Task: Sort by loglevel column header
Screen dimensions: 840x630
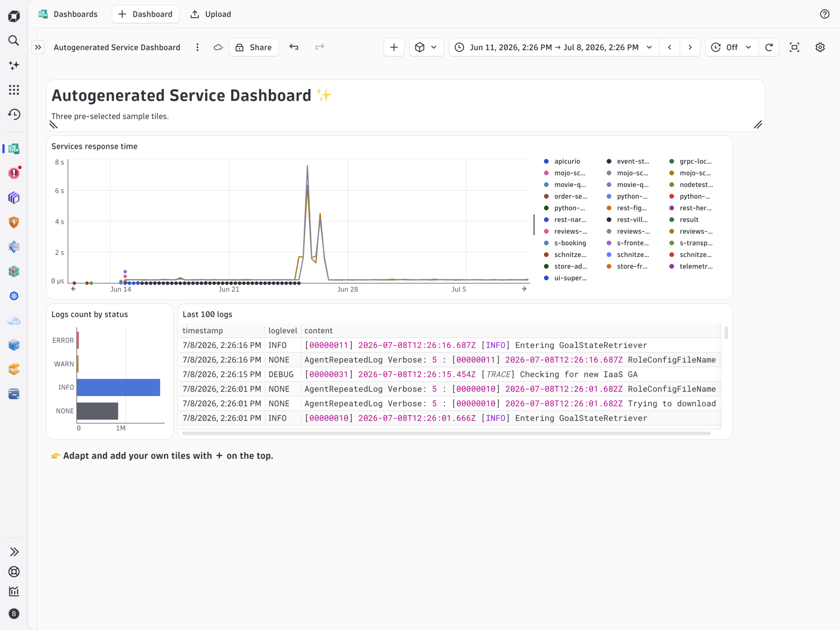Action: click(x=283, y=331)
